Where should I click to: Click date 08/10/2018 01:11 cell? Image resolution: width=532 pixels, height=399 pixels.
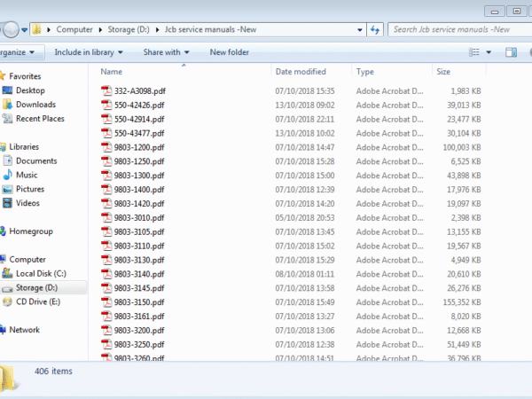(305, 274)
